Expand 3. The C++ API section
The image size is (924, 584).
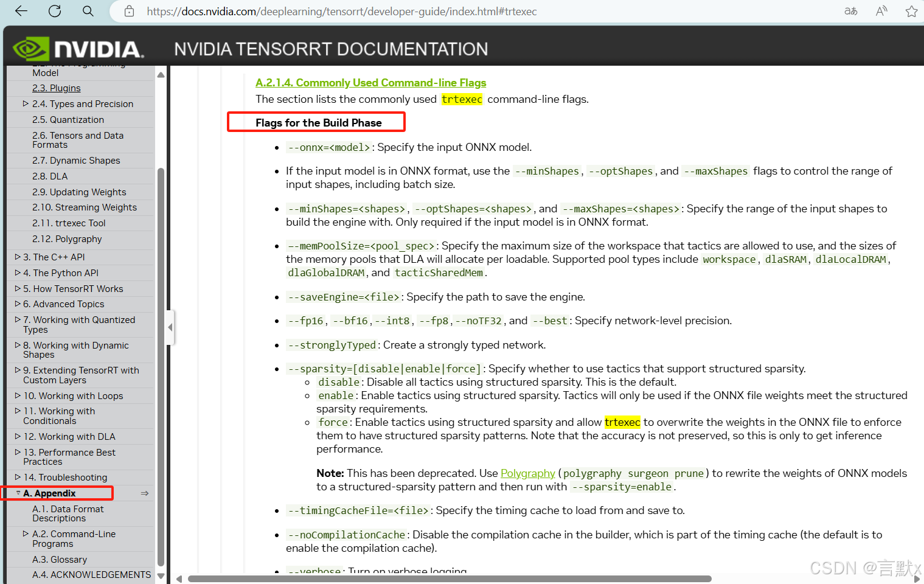pyautogui.click(x=18, y=257)
